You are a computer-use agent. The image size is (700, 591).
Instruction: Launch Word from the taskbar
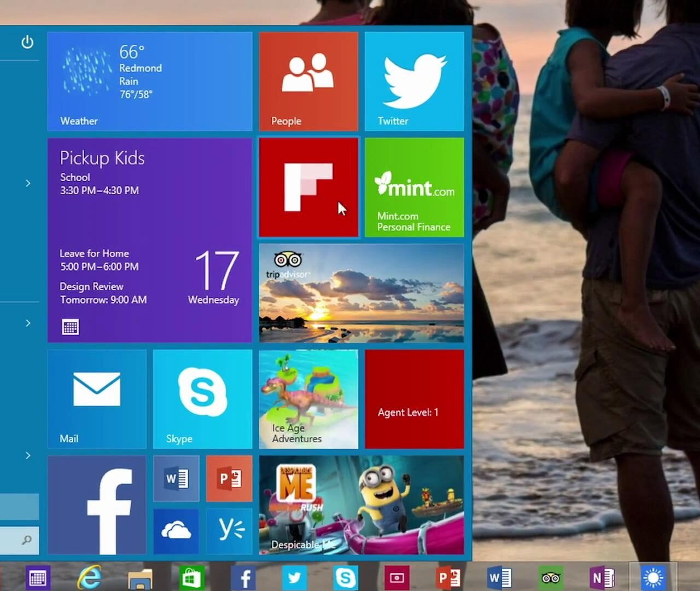click(499, 578)
